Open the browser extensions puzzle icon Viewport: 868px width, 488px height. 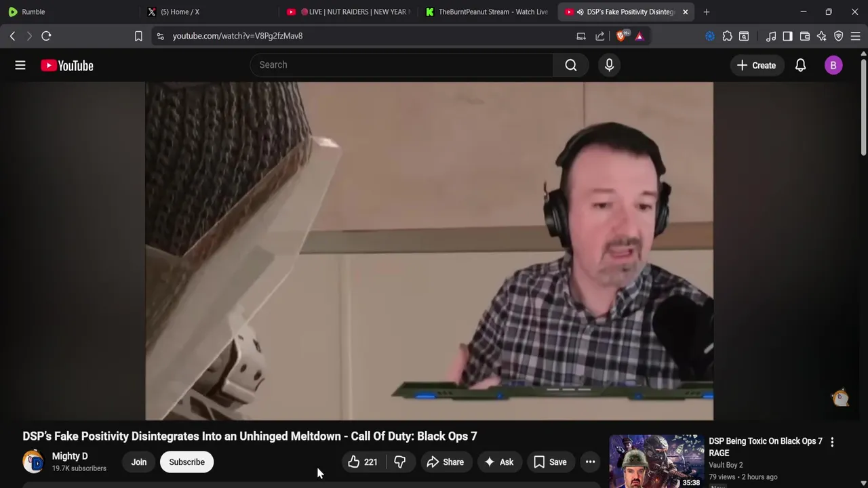727,36
